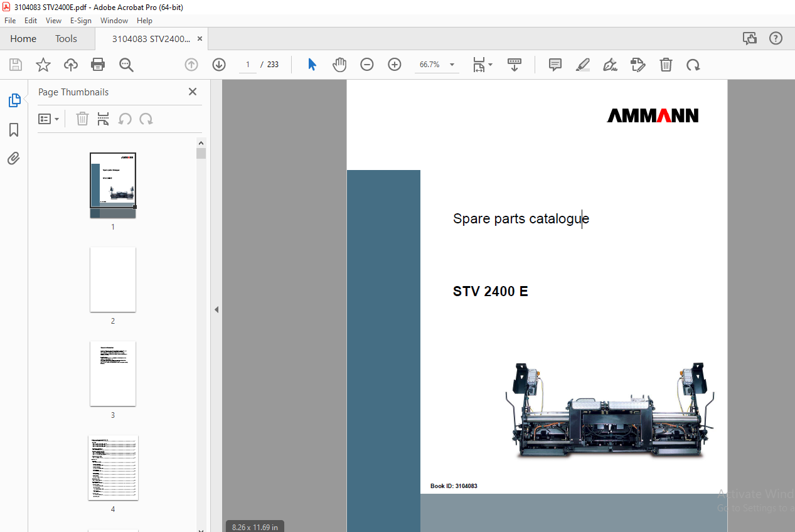Click the AMMANN logo
Viewport: 795px width, 532px height.
[x=653, y=115]
